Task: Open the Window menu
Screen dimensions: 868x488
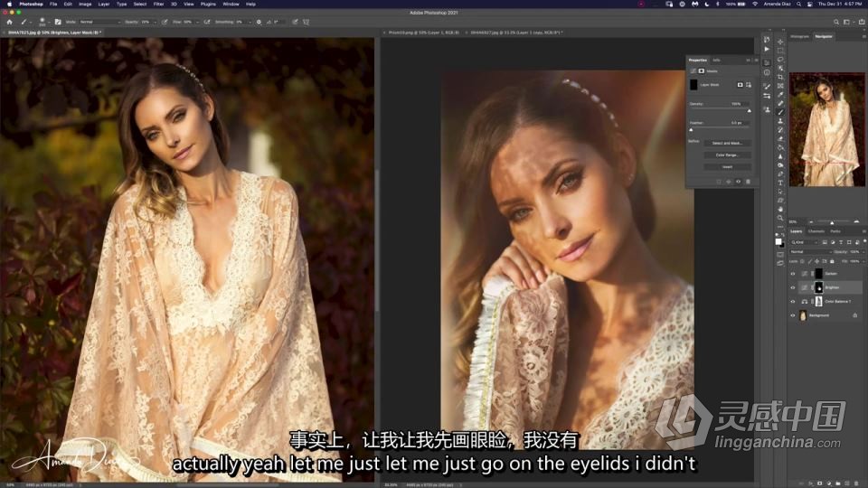Action: click(231, 4)
